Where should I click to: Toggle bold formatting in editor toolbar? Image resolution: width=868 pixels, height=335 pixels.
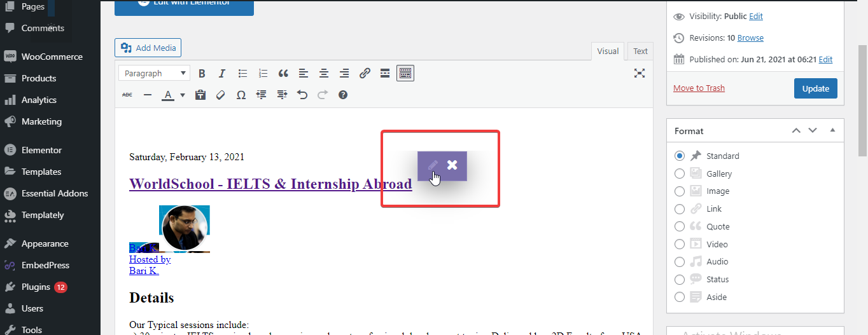pyautogui.click(x=202, y=73)
